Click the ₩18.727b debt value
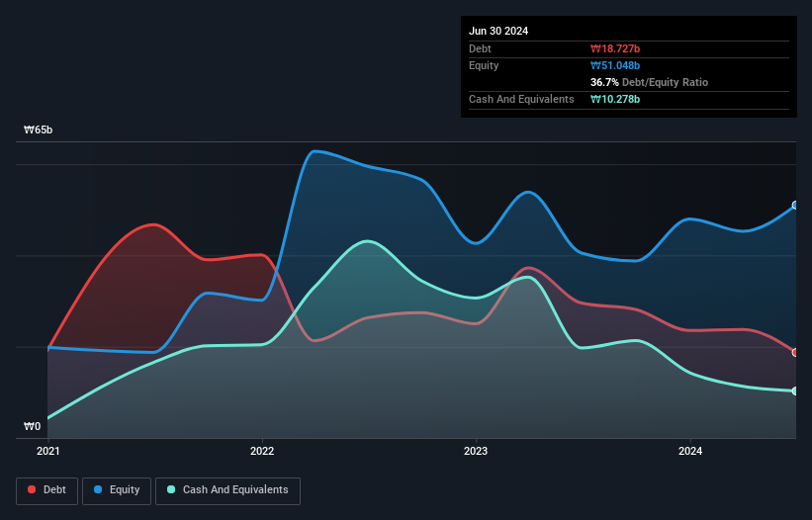 pyautogui.click(x=615, y=48)
